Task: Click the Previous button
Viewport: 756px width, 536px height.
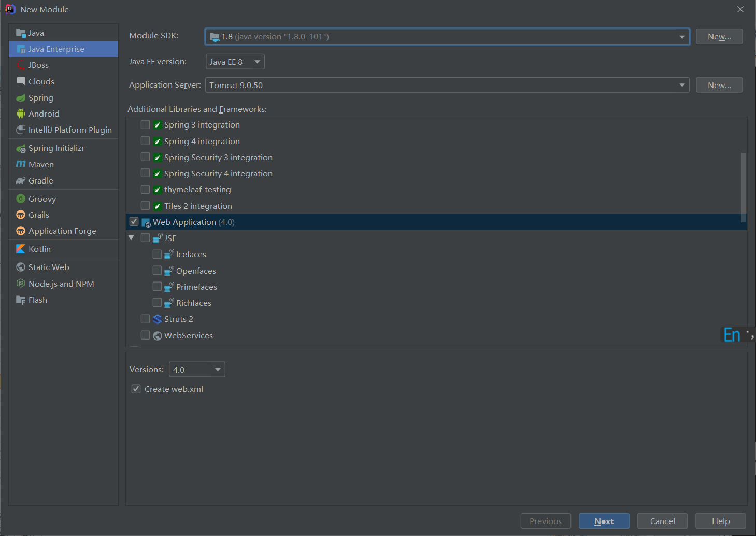Action: pyautogui.click(x=546, y=521)
